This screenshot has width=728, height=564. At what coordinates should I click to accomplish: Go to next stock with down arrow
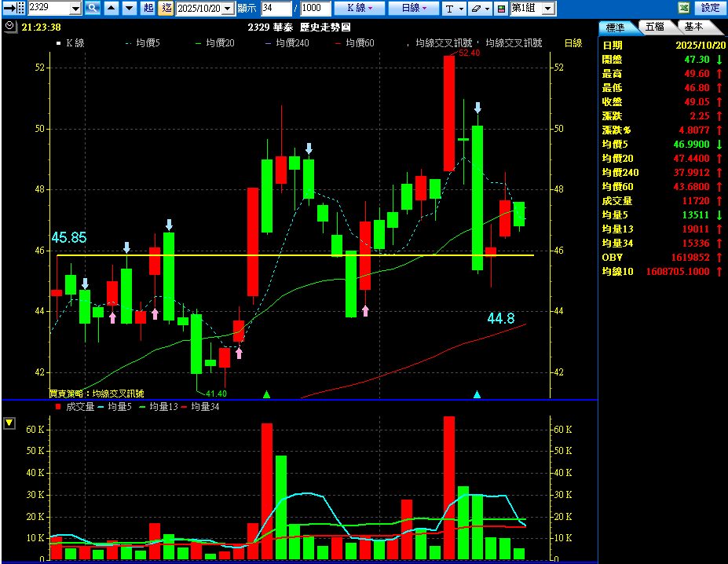(130, 8)
